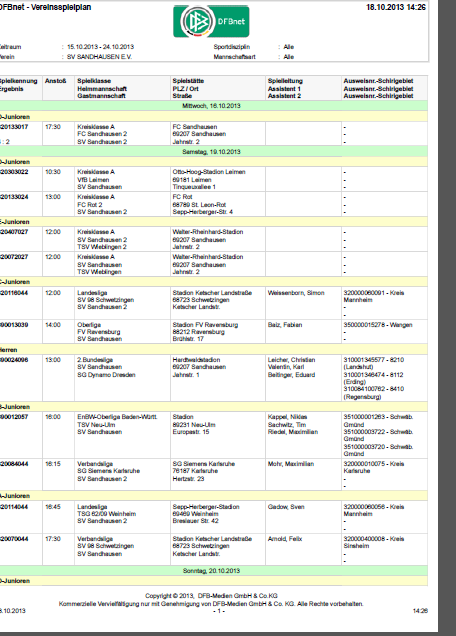Click the DFBnet logo at page top
456x636 pixels.
tap(211, 21)
